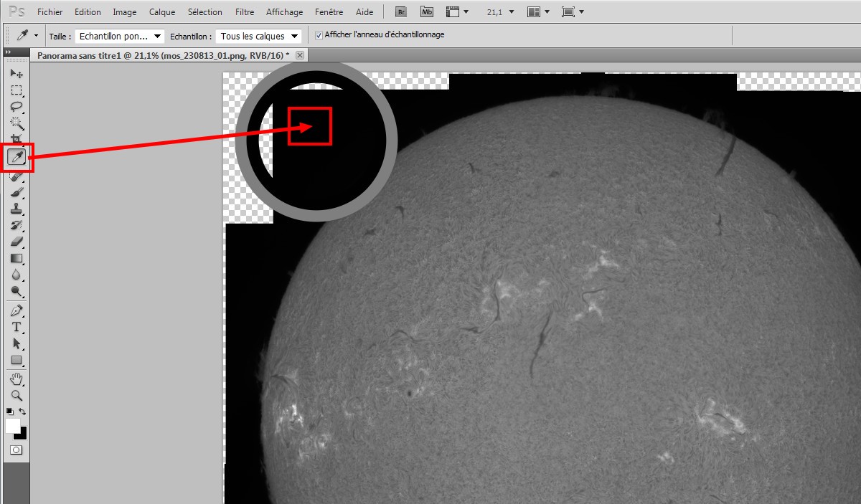Open the Filtre menu
Image resolution: width=861 pixels, height=504 pixels.
245,12
